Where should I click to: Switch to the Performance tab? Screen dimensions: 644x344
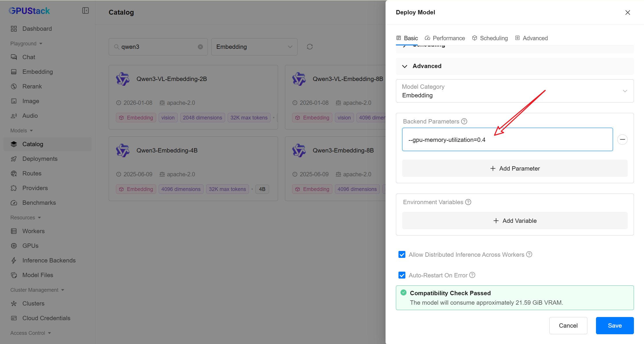coord(445,38)
